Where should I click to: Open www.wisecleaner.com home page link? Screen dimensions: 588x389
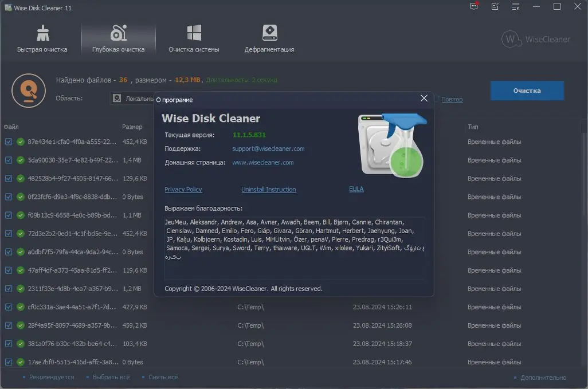pyautogui.click(x=263, y=163)
